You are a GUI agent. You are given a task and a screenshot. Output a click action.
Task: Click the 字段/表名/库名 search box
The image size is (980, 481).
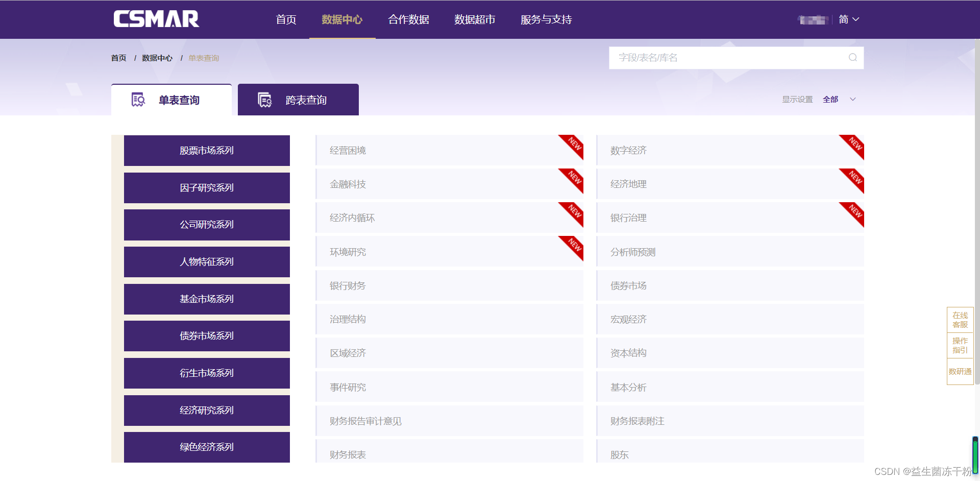[715, 57]
